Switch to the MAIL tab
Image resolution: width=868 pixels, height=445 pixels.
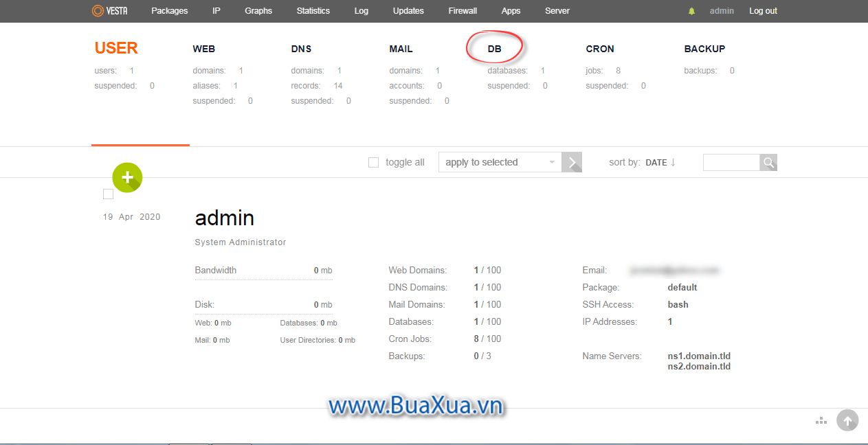pos(401,49)
